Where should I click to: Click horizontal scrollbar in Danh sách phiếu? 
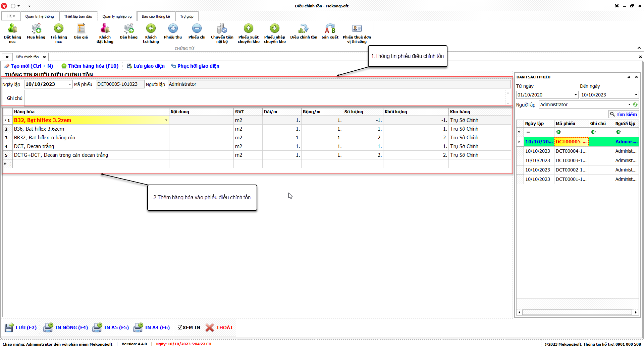click(577, 312)
